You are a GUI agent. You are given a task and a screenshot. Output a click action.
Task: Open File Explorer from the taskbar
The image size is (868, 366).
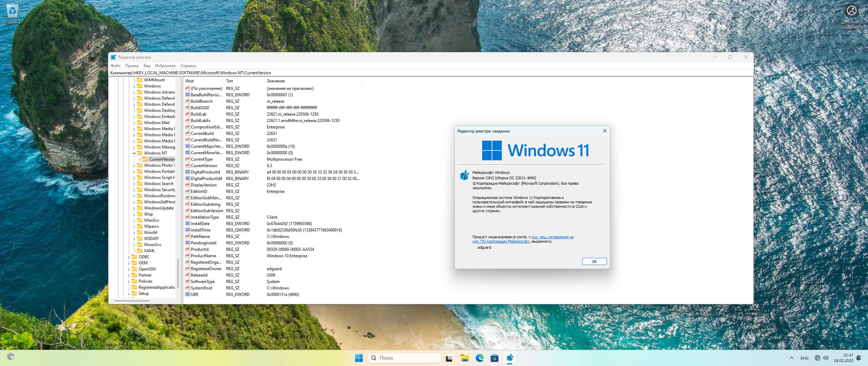(465, 358)
